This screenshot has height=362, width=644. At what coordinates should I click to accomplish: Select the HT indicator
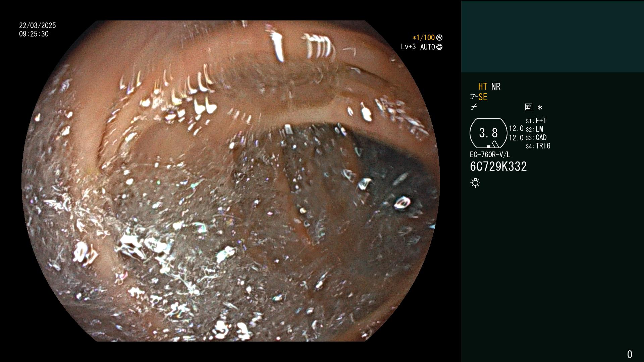tap(483, 86)
